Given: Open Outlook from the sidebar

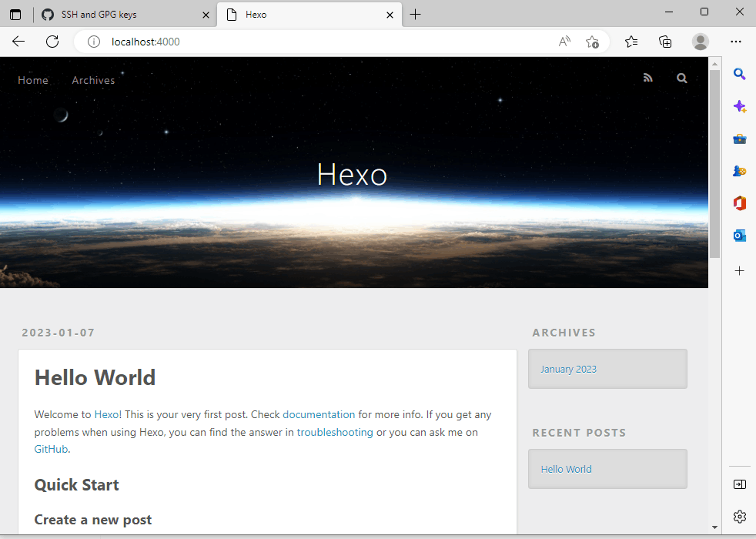Looking at the screenshot, I should click(740, 235).
